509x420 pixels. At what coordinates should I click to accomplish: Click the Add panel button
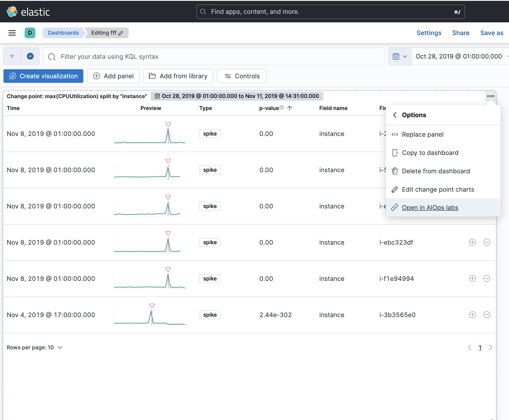pos(113,76)
